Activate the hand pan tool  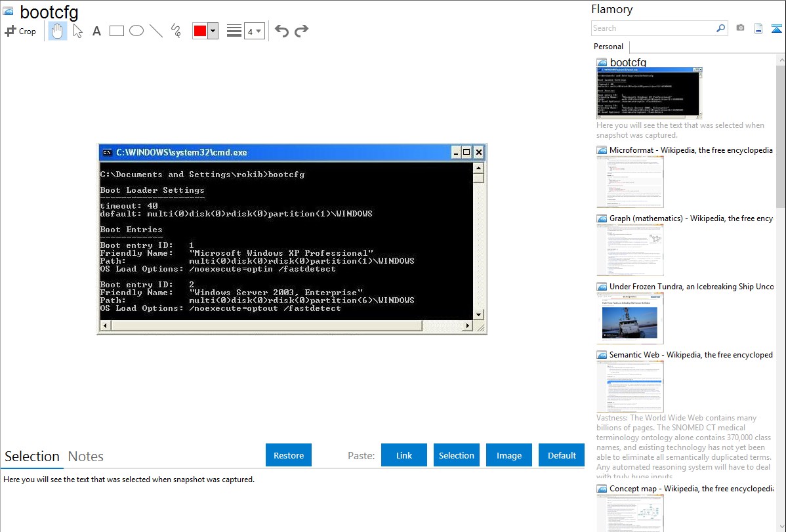(x=58, y=31)
